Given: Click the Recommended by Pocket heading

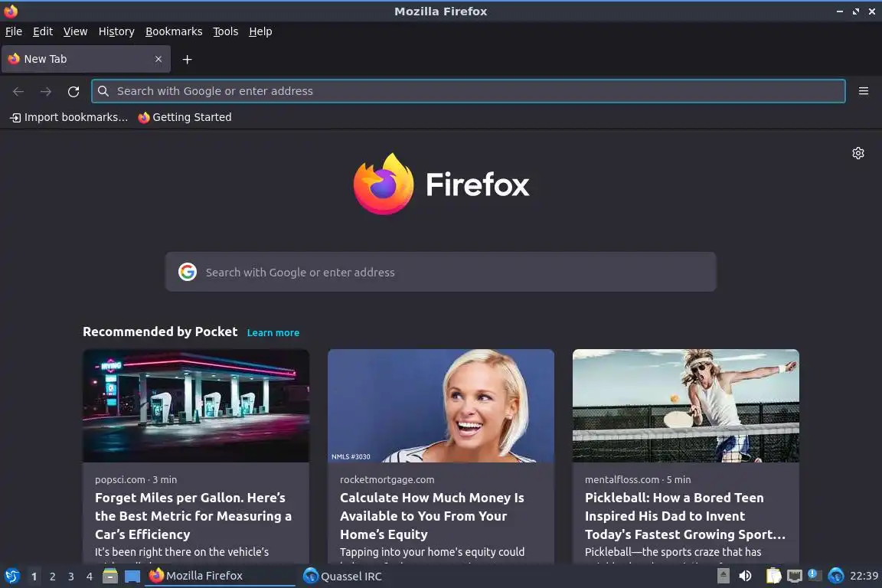Looking at the screenshot, I should pyautogui.click(x=160, y=332).
